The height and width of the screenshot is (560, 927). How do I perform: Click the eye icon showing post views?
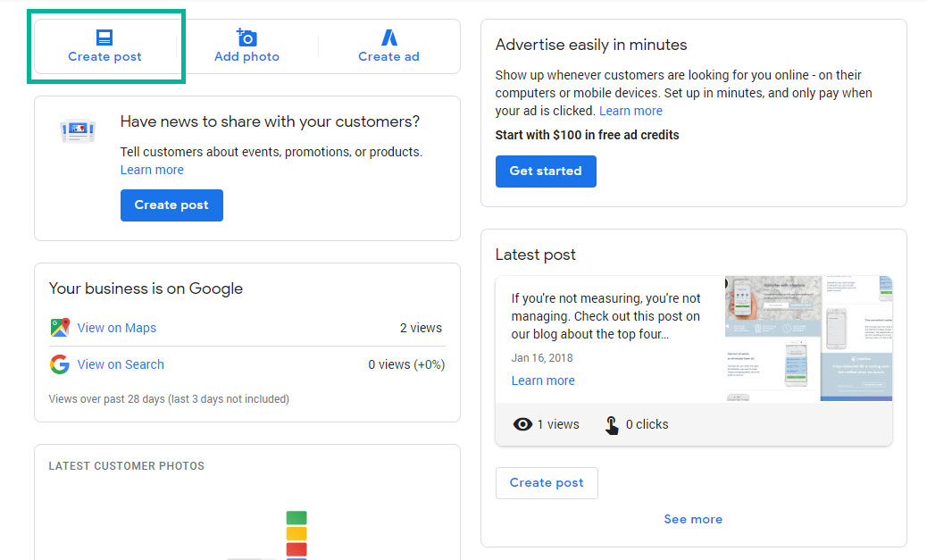(x=522, y=424)
